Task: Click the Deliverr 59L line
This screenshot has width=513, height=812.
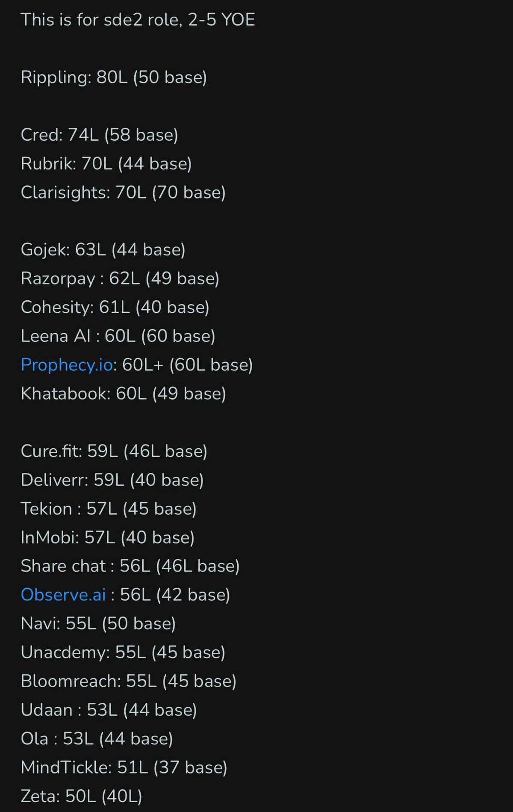Action: pos(112,480)
